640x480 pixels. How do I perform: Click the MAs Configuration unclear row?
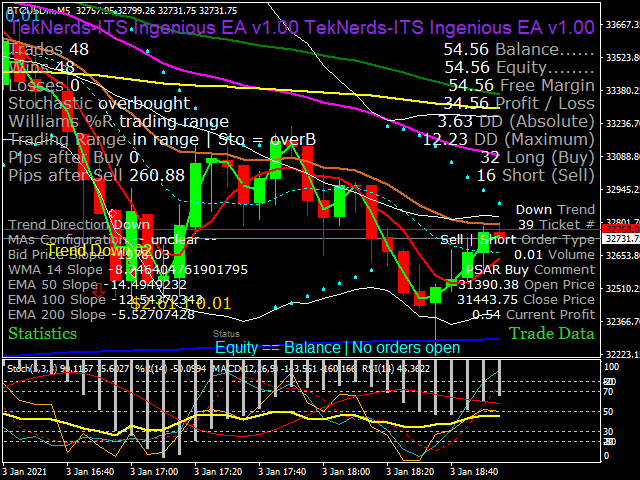click(112, 240)
